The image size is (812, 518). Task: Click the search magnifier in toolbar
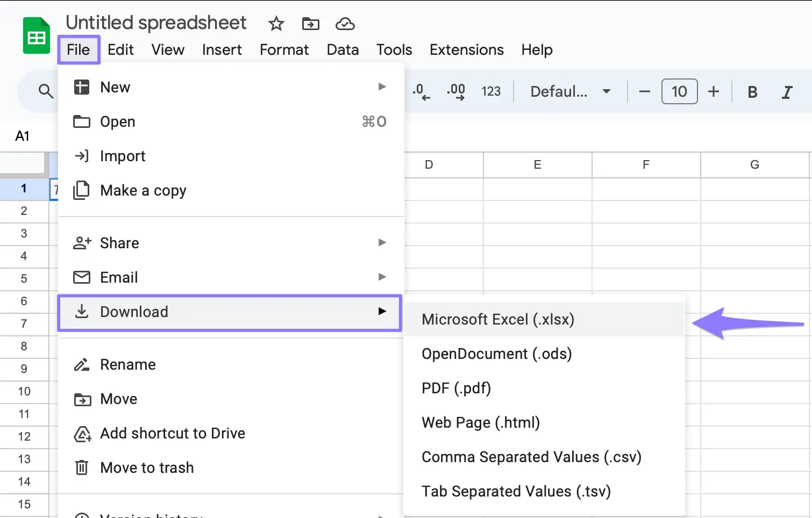pos(46,91)
